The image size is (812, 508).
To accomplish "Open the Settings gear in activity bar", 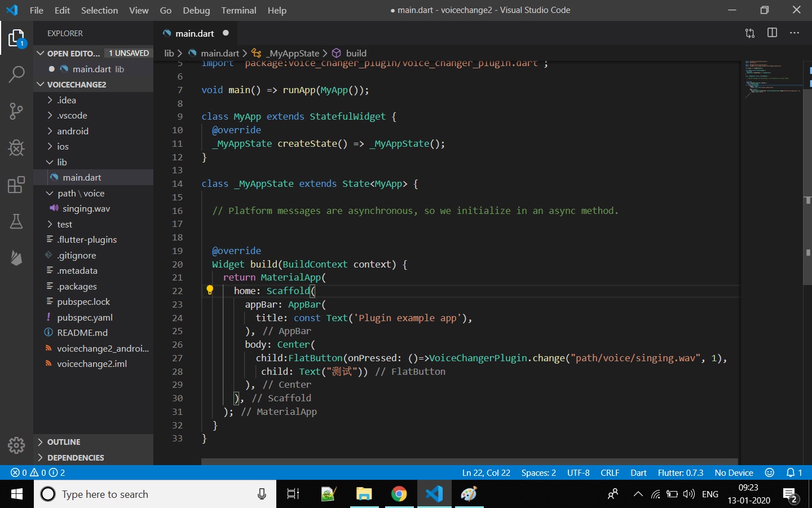I will coord(16,445).
